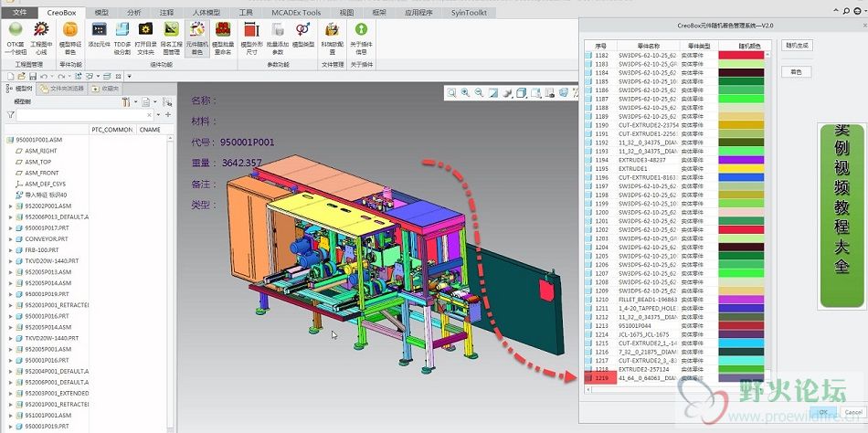Click Save icon in quick access toolbar
868x433 pixels.
33,76
